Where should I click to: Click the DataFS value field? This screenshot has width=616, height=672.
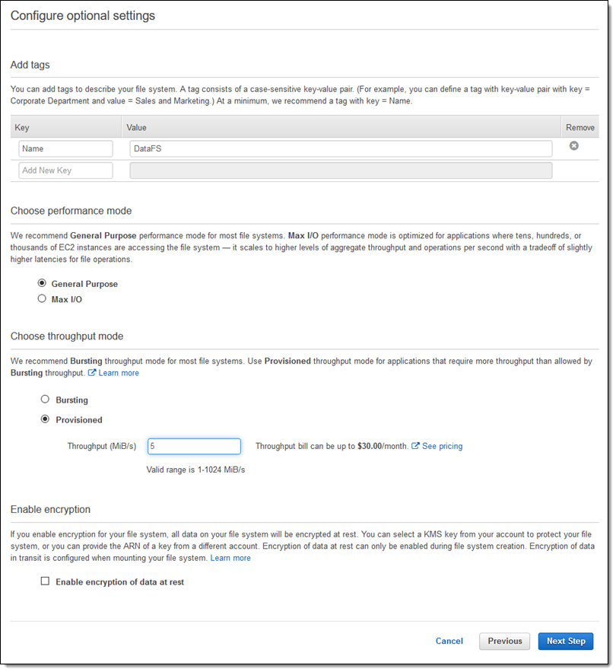(x=341, y=149)
